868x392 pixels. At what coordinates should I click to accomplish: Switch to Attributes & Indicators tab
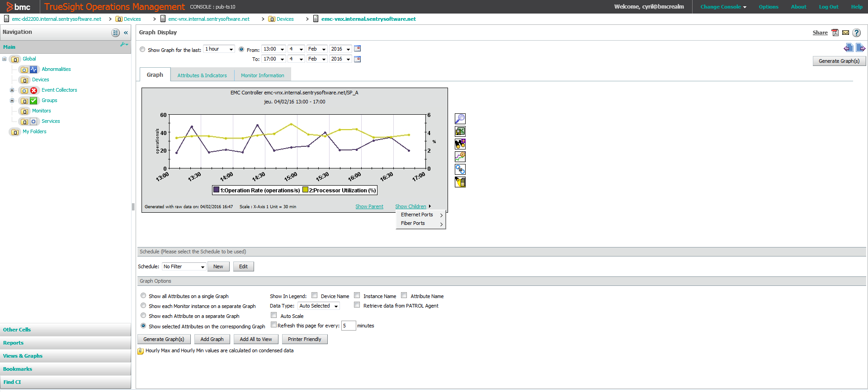[202, 75]
